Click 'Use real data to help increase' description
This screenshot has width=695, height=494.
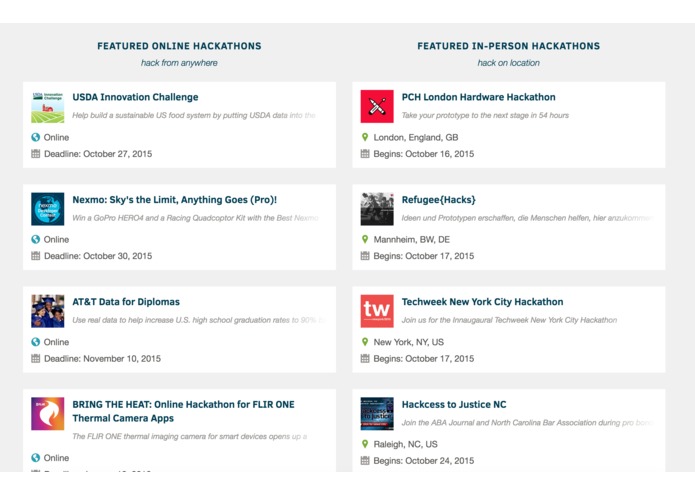tap(199, 320)
